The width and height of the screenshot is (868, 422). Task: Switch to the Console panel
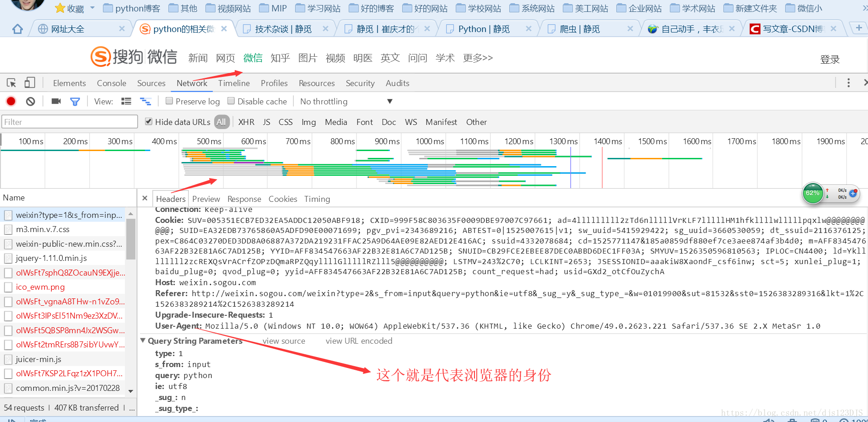point(112,83)
